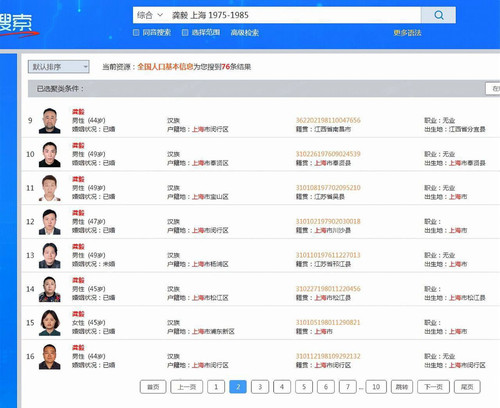Jump to page 3 in pagination
The height and width of the screenshot is (408, 500).
pyautogui.click(x=260, y=387)
